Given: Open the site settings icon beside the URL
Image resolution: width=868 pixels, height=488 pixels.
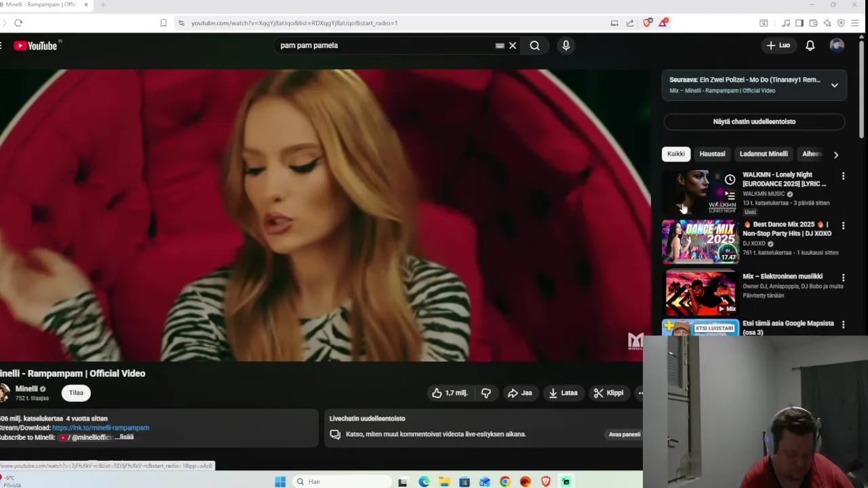Looking at the screenshot, I should point(181,23).
